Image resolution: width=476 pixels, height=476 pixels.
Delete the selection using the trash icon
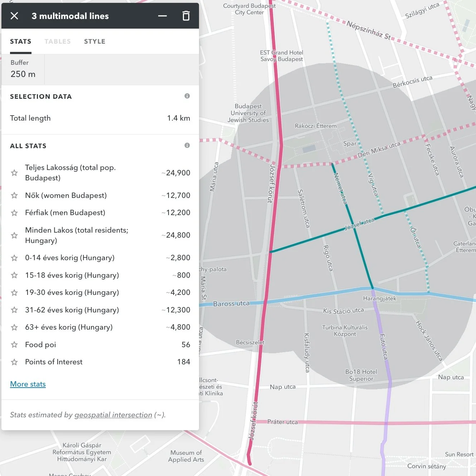186,16
